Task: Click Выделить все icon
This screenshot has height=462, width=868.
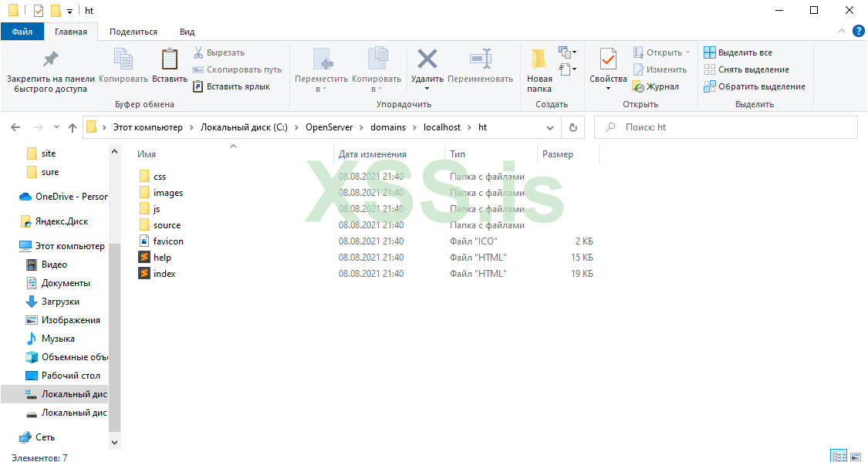Action: 710,52
